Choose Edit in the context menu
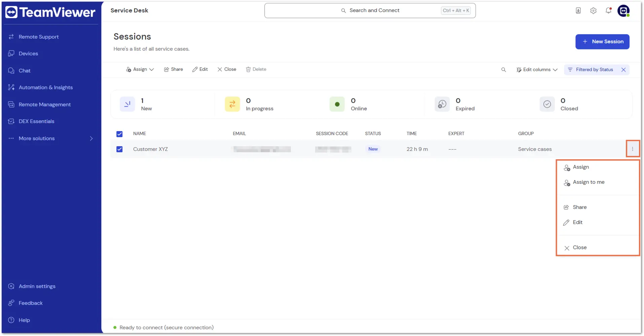The width and height of the screenshot is (644, 336). tap(577, 222)
